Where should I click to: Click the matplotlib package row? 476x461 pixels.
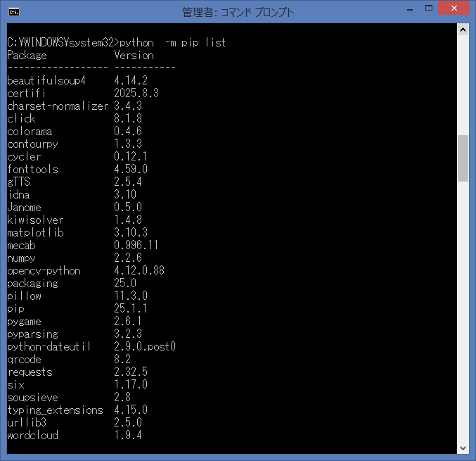tap(35, 233)
